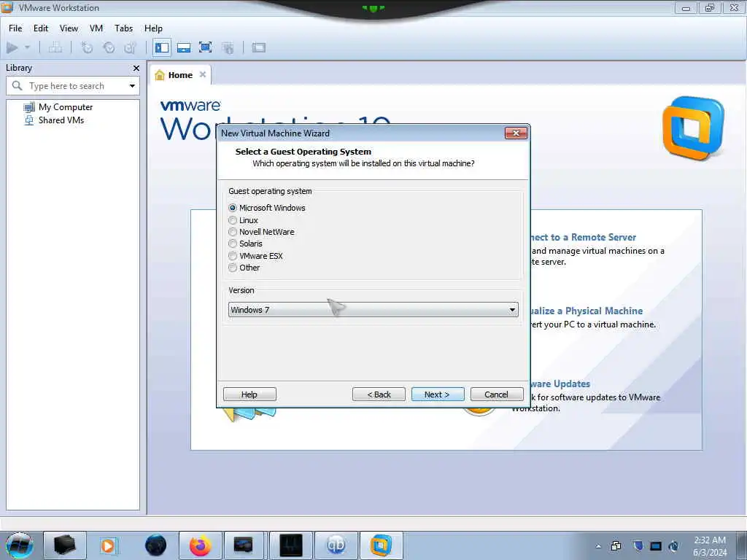The image size is (747, 560).
Task: Click the Connect to a Remote Server link
Action: (x=583, y=237)
